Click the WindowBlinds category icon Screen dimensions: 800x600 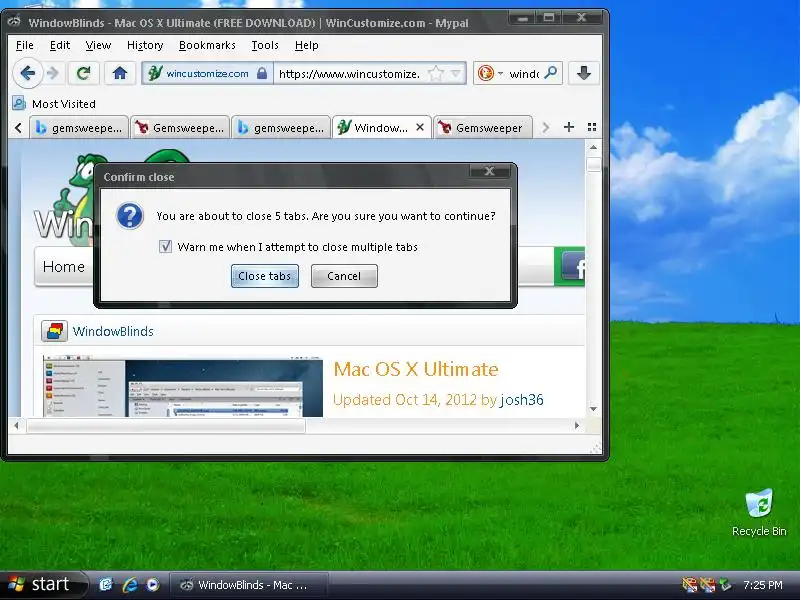(54, 331)
